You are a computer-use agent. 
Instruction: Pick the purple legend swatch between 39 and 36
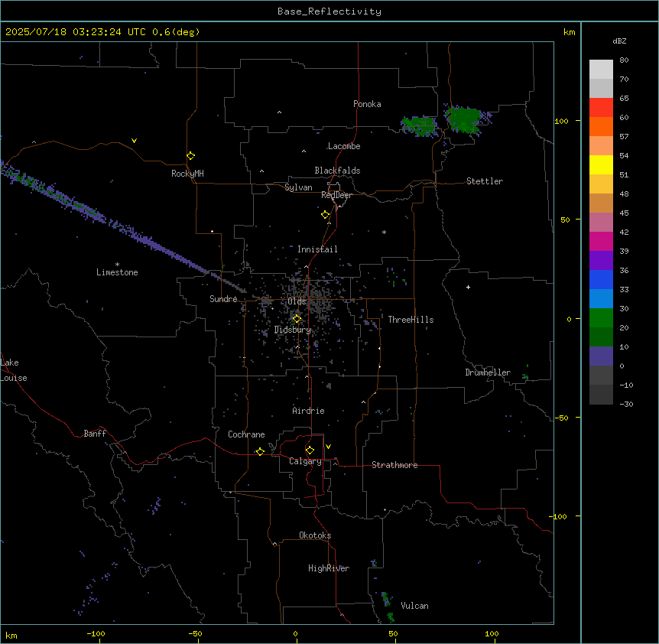(601, 261)
